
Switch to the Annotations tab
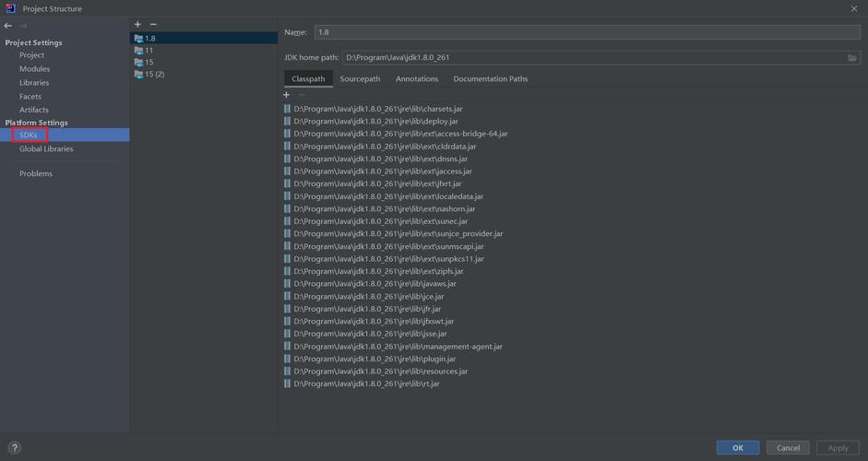coord(417,78)
